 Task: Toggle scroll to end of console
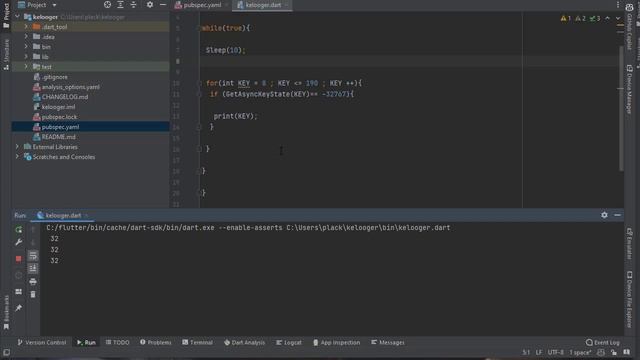tap(33, 268)
